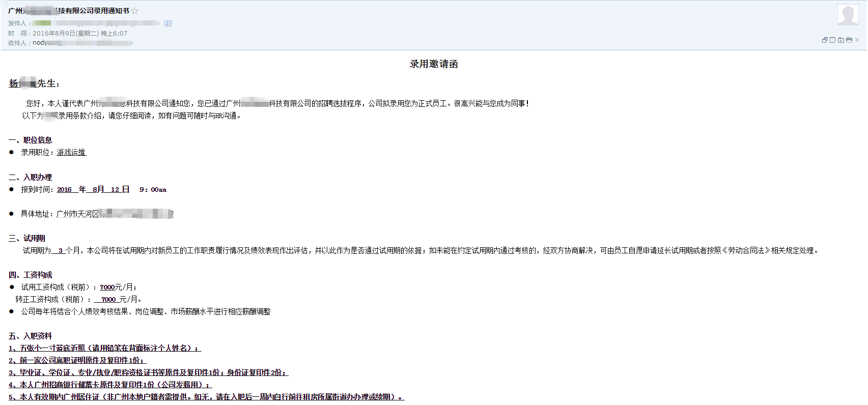Click the recipient name after 收件人

tap(47, 43)
